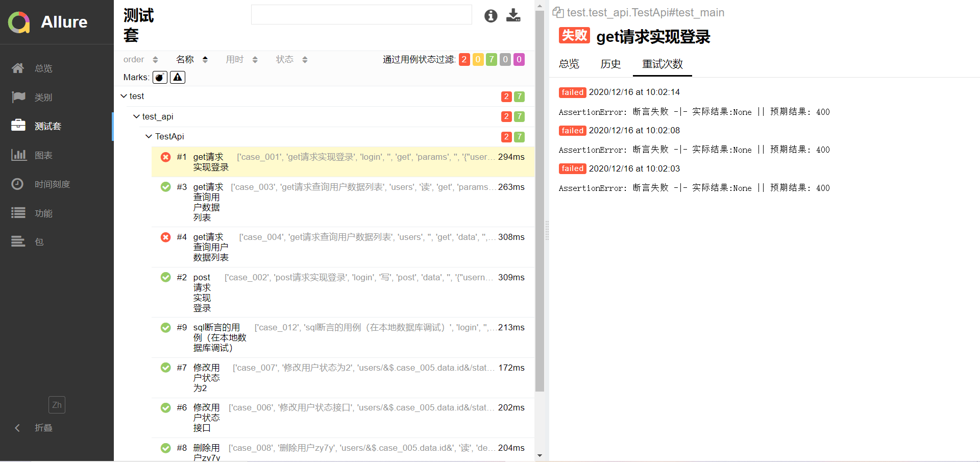Screen dimensions: 980x462
Task: Toggle broken status filter showing yellow 0
Action: tap(478, 59)
